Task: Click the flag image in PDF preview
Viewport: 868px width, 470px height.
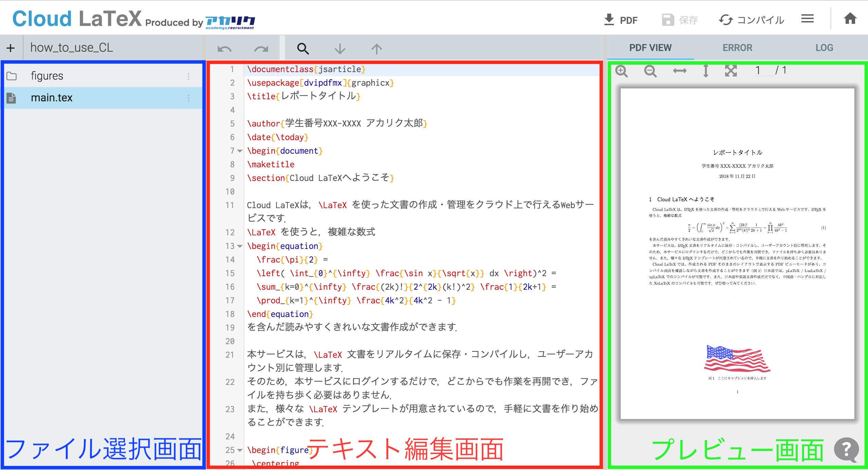Action: 737,359
